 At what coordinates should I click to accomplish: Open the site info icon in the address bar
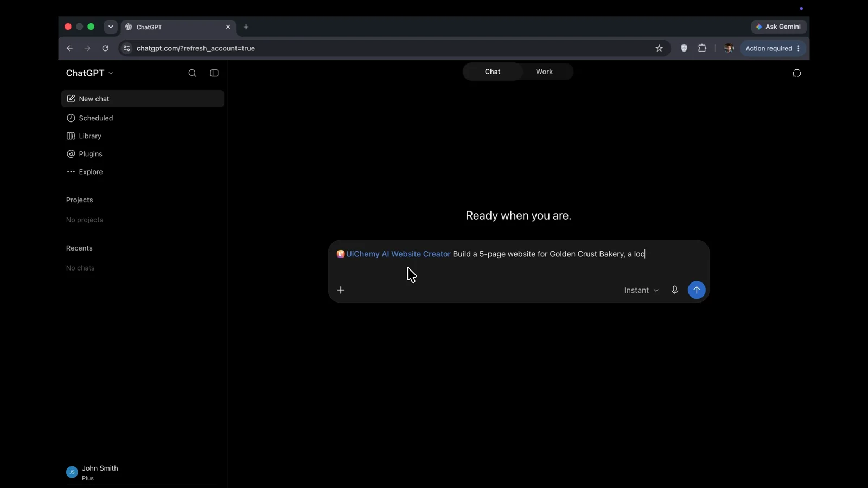[x=126, y=48]
